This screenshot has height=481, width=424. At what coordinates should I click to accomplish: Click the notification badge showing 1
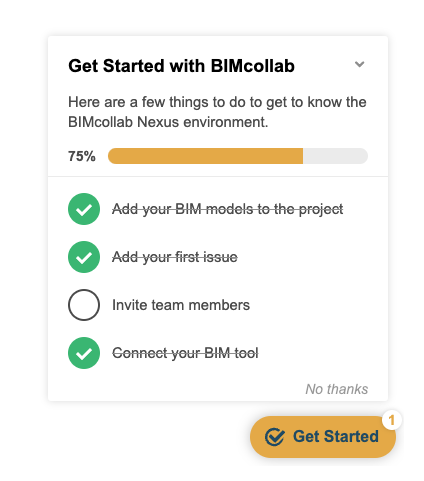[x=392, y=420]
